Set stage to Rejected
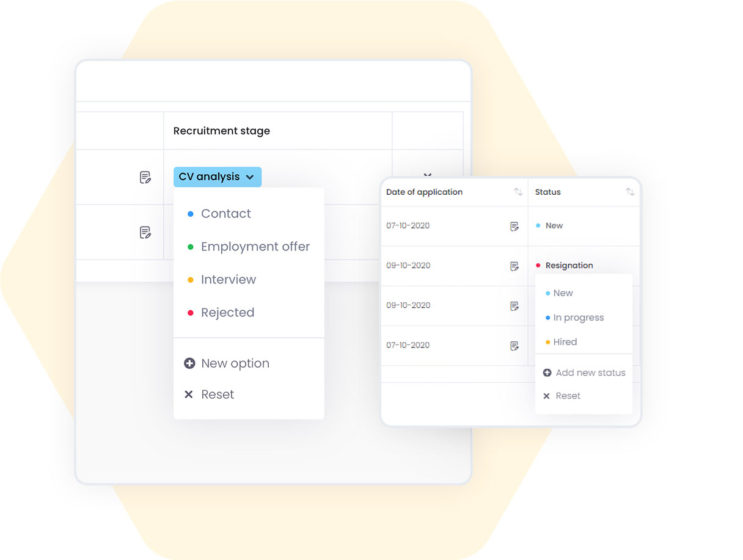Image resolution: width=743 pixels, height=560 pixels. (227, 313)
